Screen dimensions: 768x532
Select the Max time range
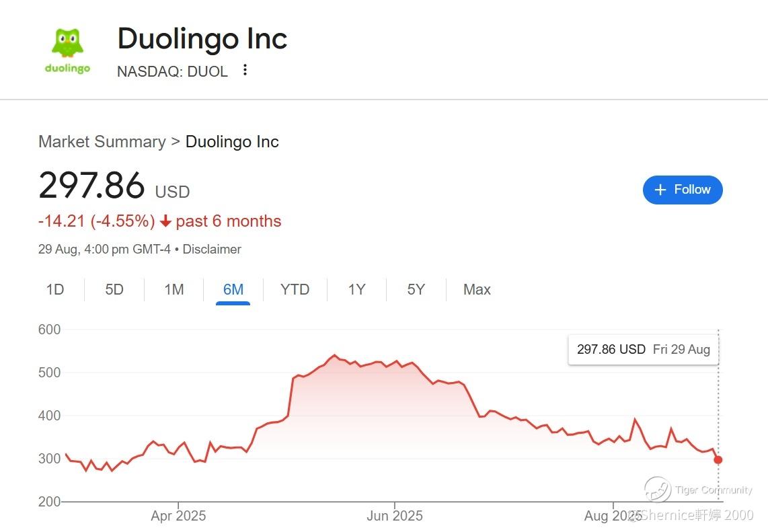click(477, 289)
